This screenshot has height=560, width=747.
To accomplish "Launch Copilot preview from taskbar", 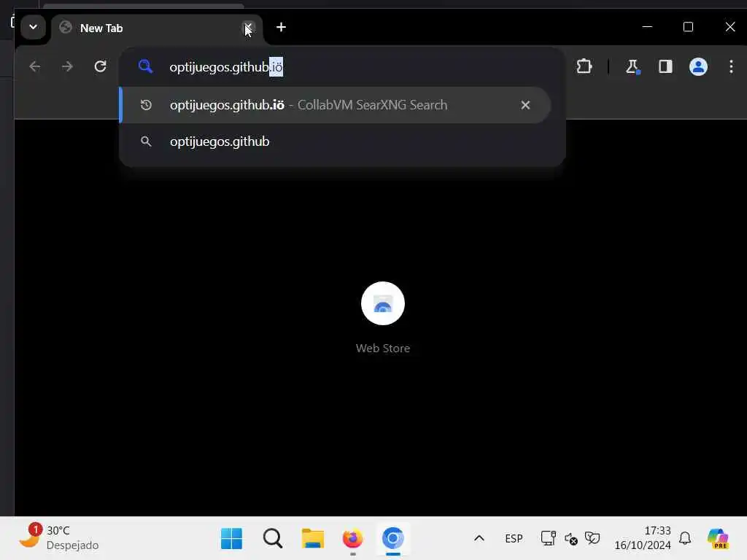I will (x=718, y=539).
